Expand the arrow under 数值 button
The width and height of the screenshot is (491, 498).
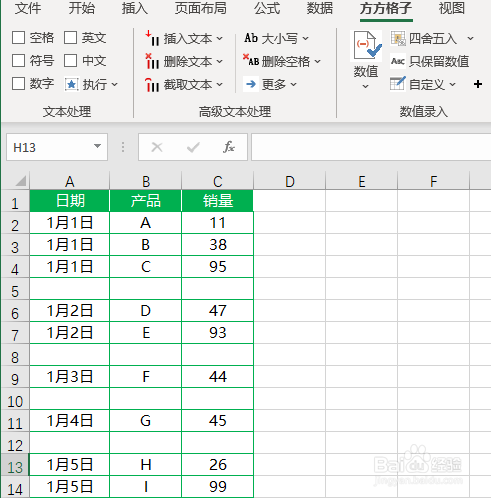365,87
